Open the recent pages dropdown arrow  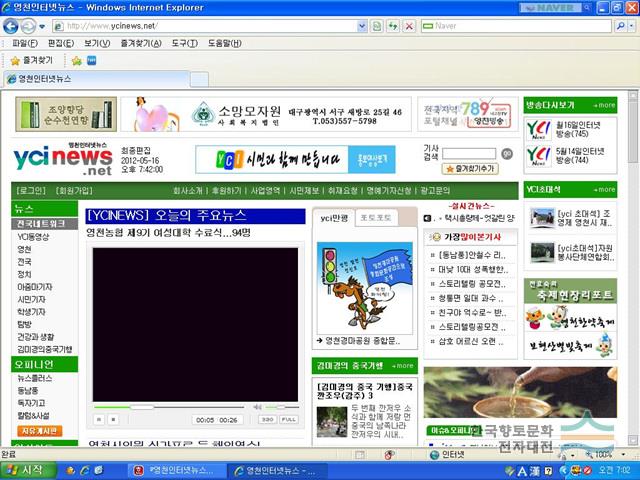point(42,27)
